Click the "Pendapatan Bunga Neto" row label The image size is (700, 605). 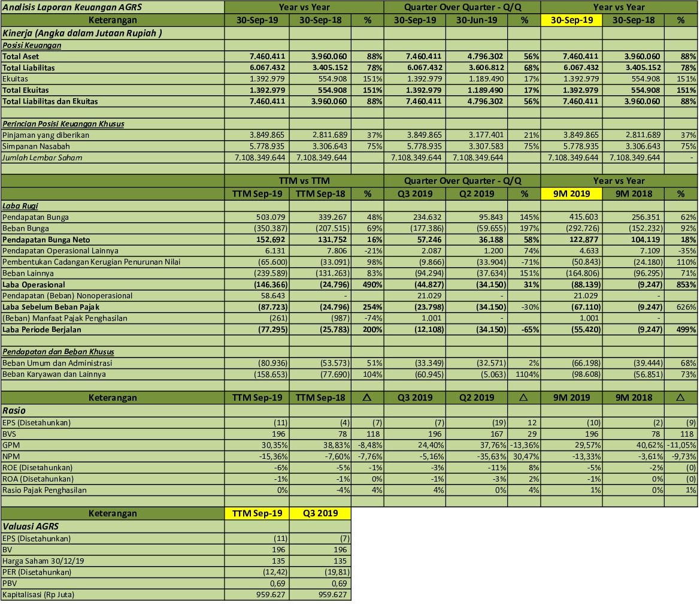pos(46,240)
